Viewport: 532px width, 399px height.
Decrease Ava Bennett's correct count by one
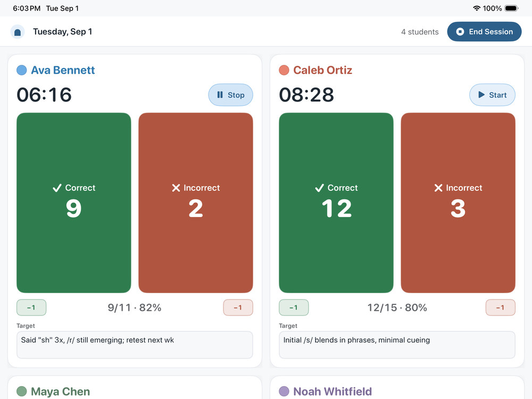[31, 307]
